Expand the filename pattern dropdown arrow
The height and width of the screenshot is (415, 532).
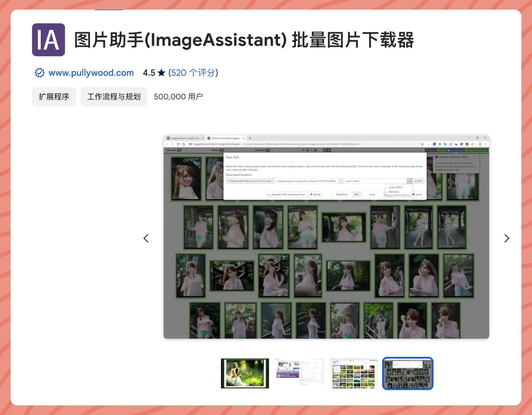(x=410, y=181)
